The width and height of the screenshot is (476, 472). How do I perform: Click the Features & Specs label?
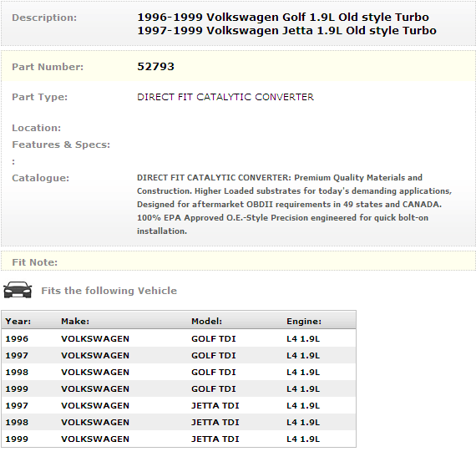(x=61, y=145)
